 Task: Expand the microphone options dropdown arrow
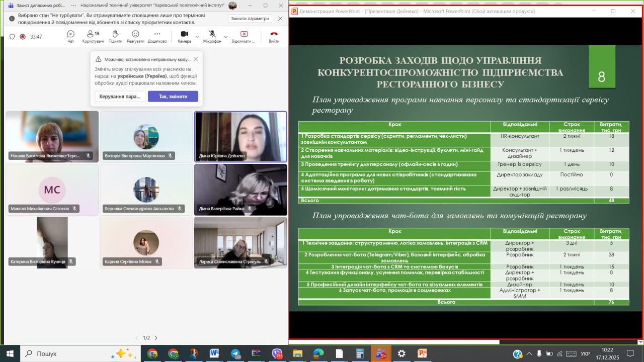point(226,37)
